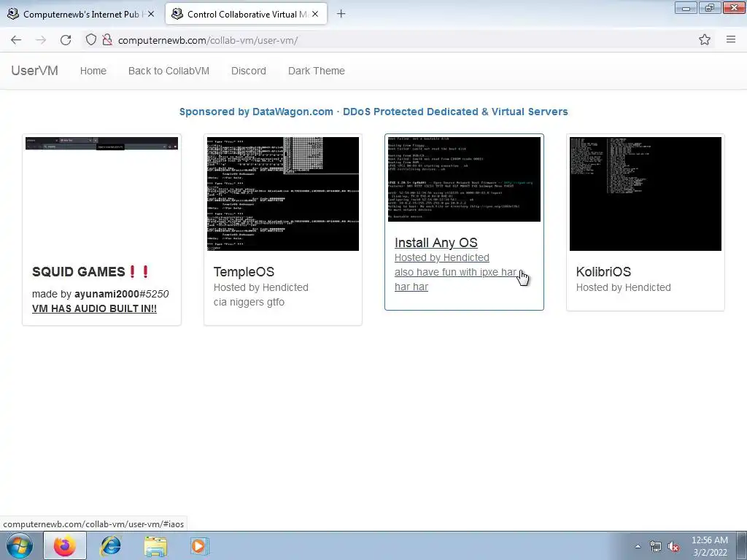Open the tracking protection shield icon

coord(91,40)
